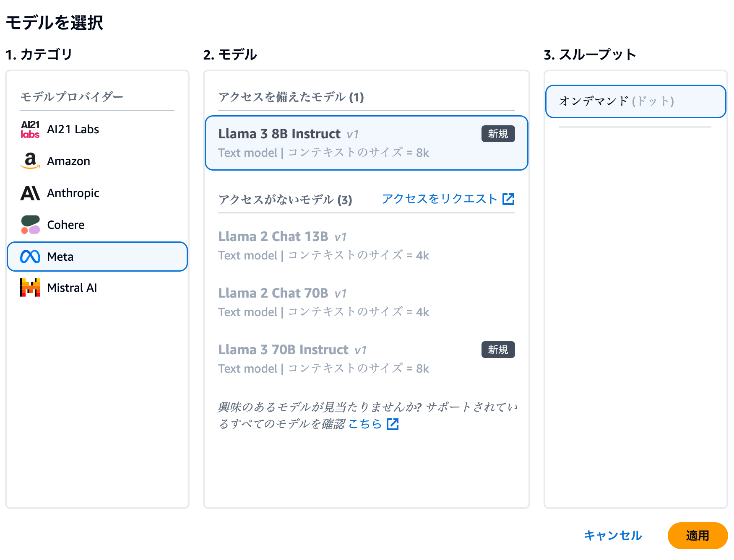Click the Amazon logo icon
Image resolution: width=734 pixels, height=560 pixels.
pos(30,161)
